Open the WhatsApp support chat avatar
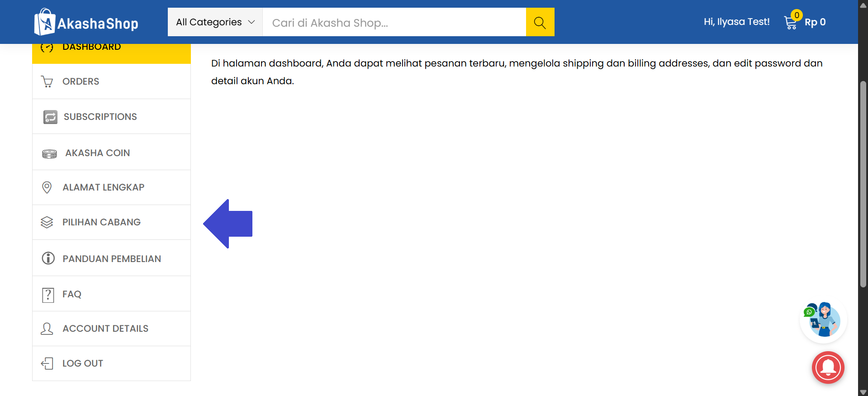 point(823,320)
